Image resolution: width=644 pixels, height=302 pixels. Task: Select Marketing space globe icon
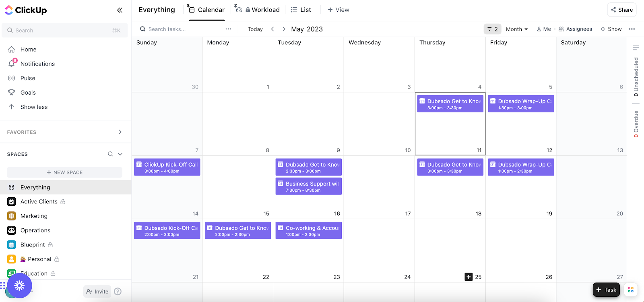click(12, 216)
